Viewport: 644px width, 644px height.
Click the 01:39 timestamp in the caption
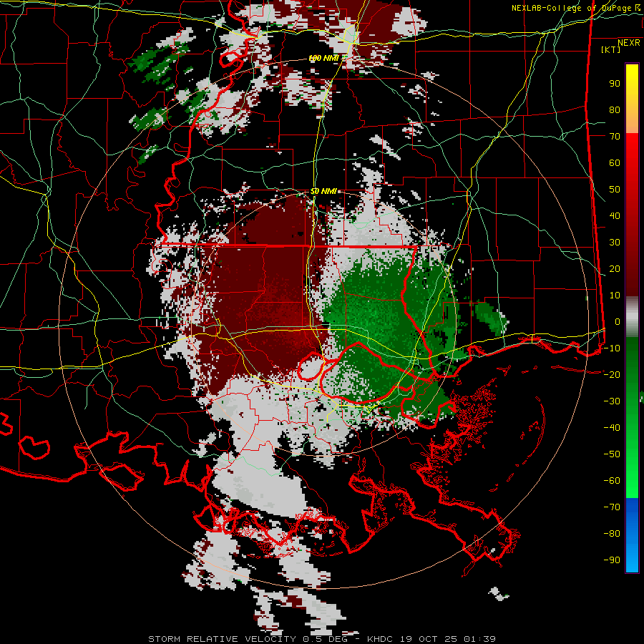click(x=479, y=639)
